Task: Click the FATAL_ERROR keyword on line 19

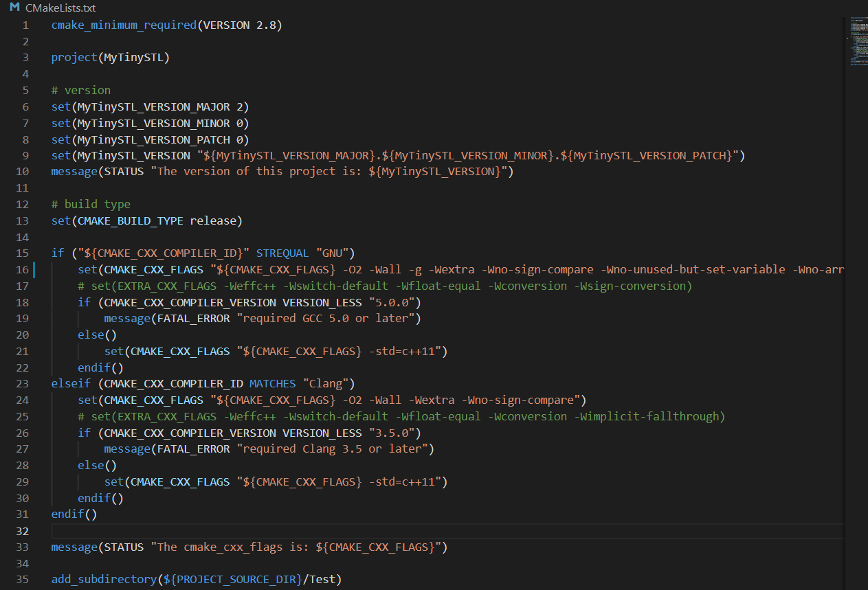Action: tap(193, 319)
